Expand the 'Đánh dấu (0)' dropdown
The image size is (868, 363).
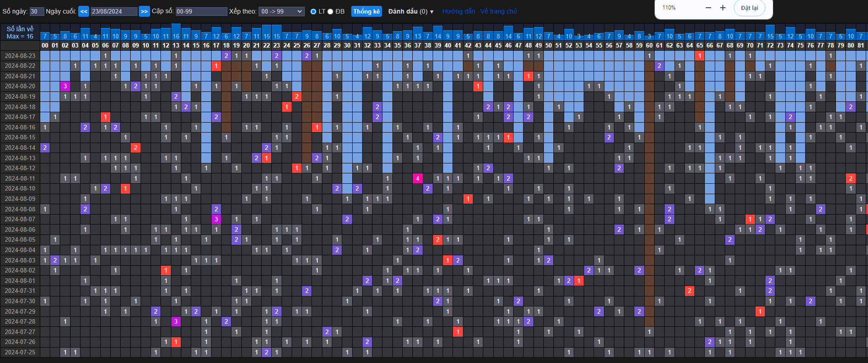tap(410, 11)
